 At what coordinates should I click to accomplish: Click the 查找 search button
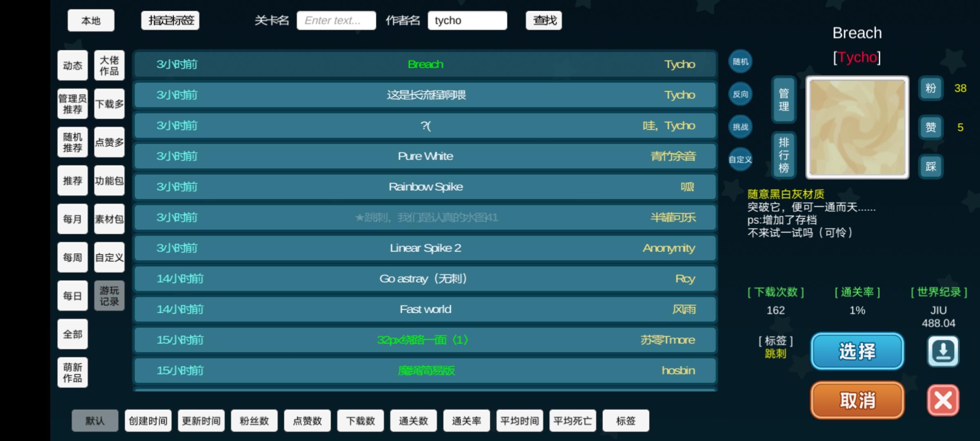pyautogui.click(x=543, y=20)
